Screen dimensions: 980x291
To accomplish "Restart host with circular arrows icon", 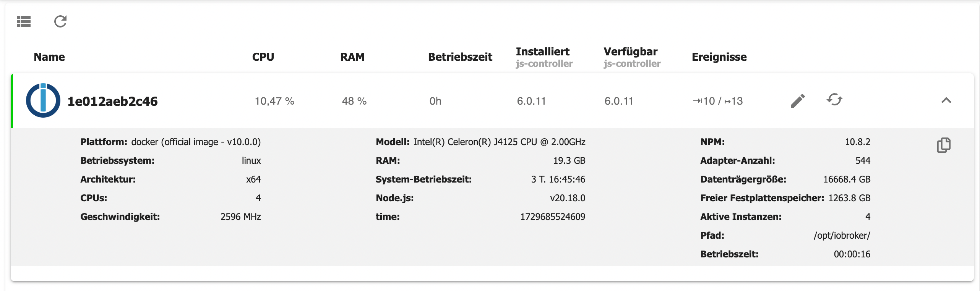I will 835,100.
